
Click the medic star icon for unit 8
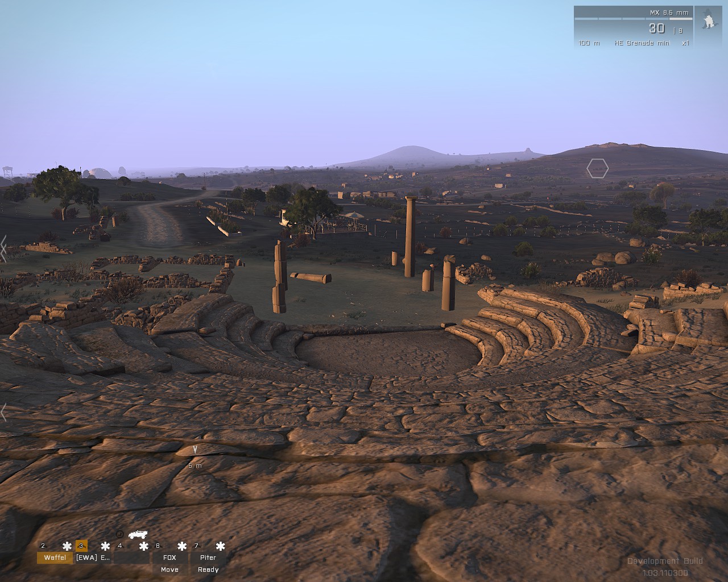pyautogui.click(x=182, y=546)
